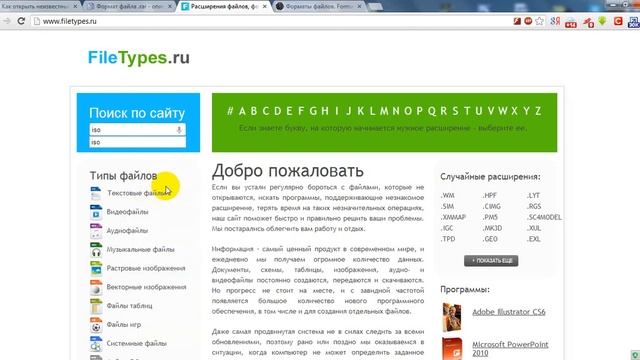
Task: Select the # symbol in alphabet index
Action: coord(230,111)
